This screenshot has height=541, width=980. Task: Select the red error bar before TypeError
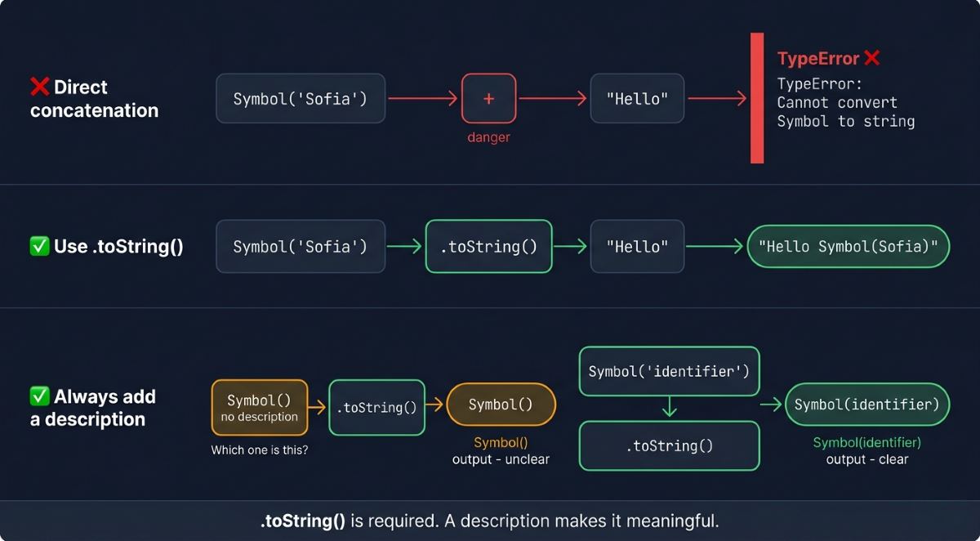pyautogui.click(x=755, y=98)
